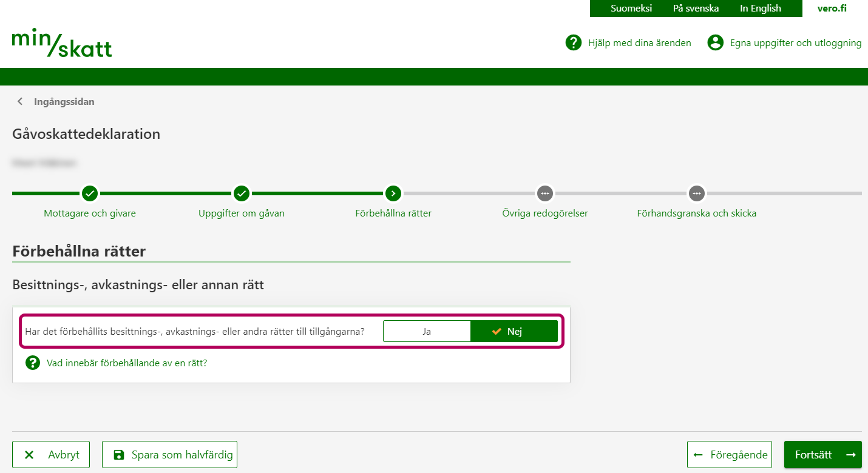The width and height of the screenshot is (868, 473).
Task: Click the Mottagare och givare checkmark step circle
Action: [90, 193]
